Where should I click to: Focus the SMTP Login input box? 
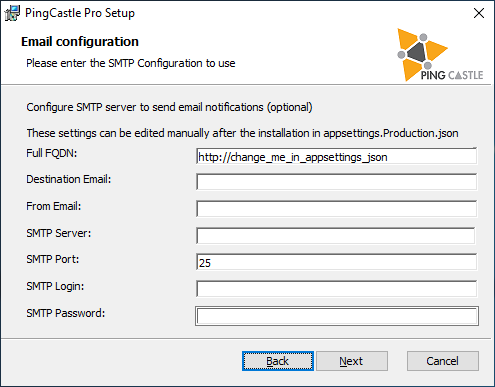point(336,289)
